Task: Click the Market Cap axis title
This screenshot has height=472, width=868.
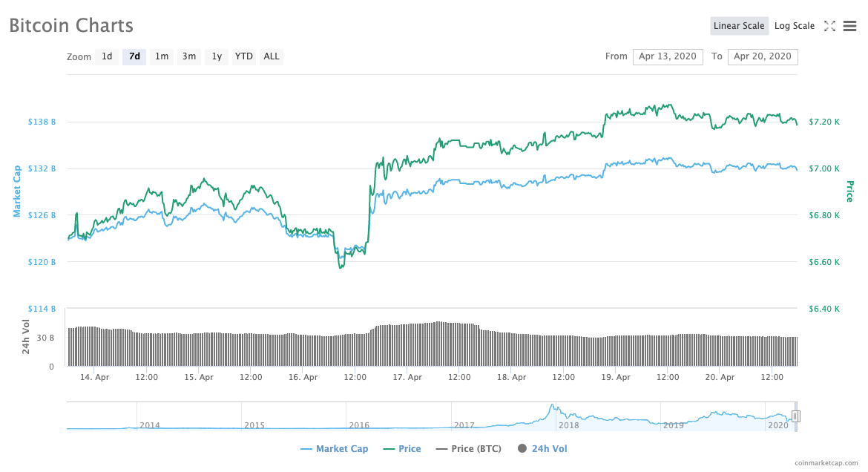Action: pyautogui.click(x=16, y=191)
